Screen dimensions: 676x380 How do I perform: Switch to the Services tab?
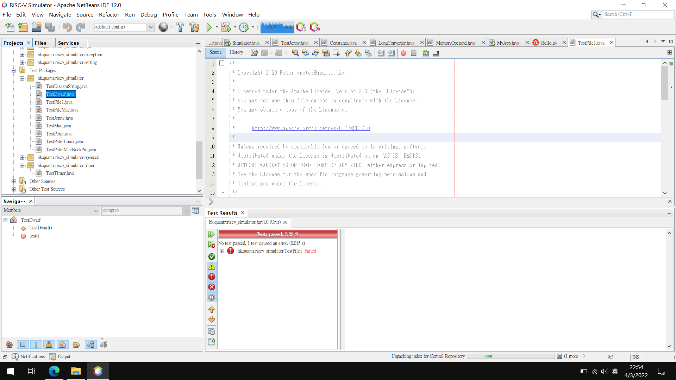(68, 43)
